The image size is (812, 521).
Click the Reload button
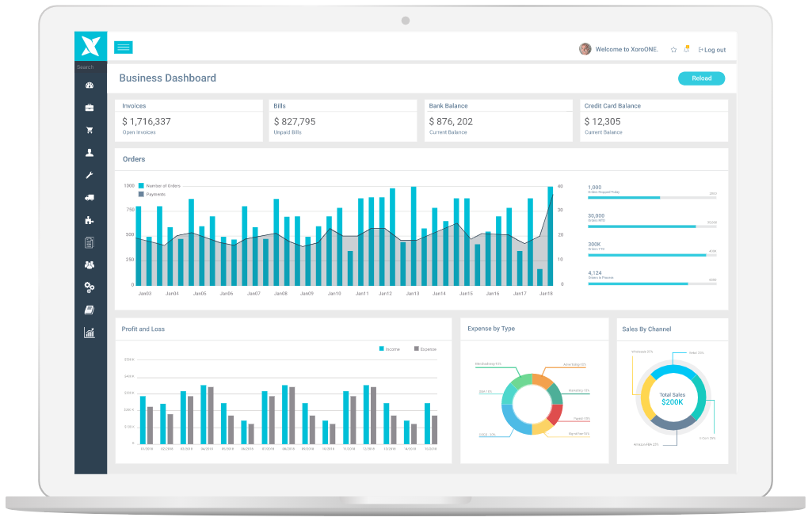coord(701,78)
